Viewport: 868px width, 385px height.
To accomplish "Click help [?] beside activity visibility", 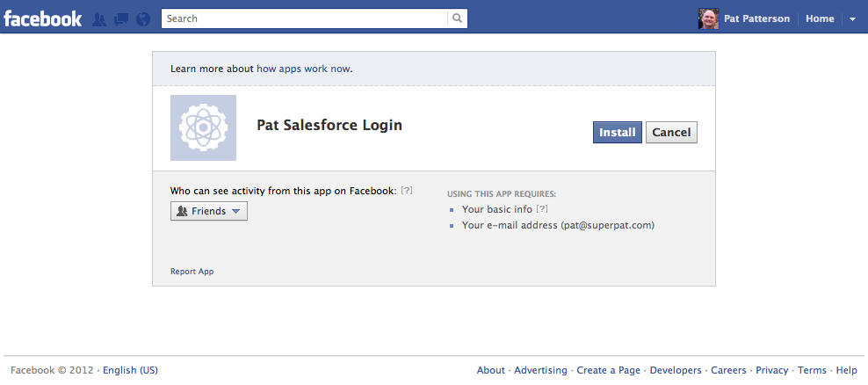I will 407,191.
